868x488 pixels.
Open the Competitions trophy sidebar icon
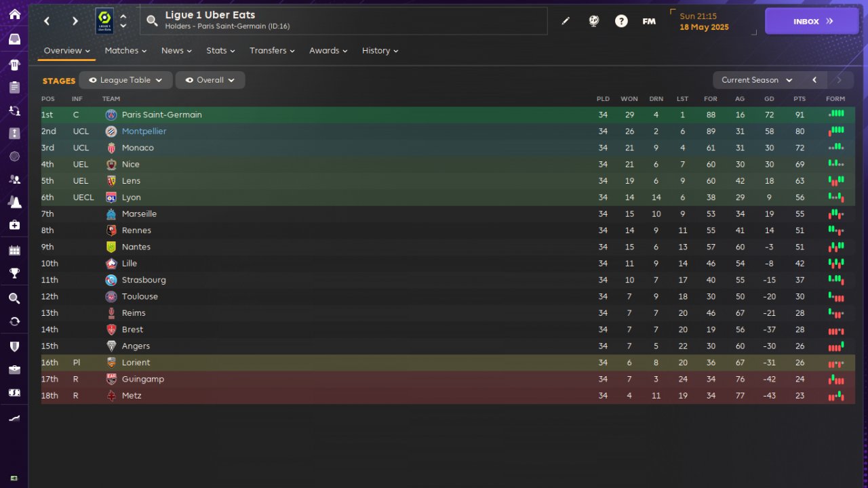click(x=14, y=273)
